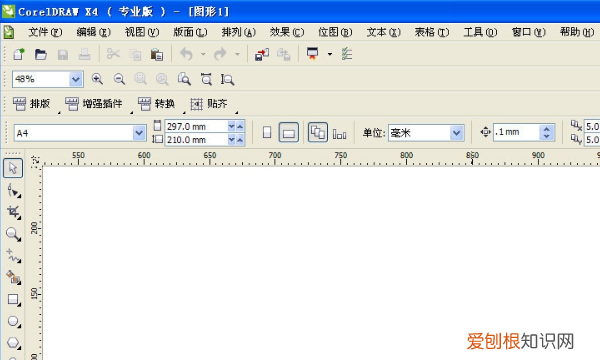
Task: Switch page to portrait orientation
Action: pos(267,133)
